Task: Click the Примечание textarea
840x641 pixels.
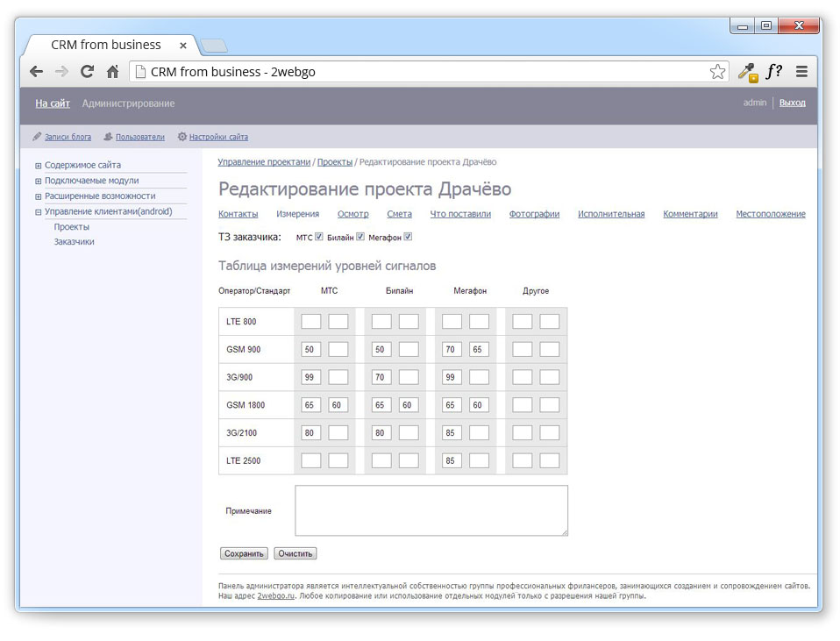Action: [x=431, y=510]
